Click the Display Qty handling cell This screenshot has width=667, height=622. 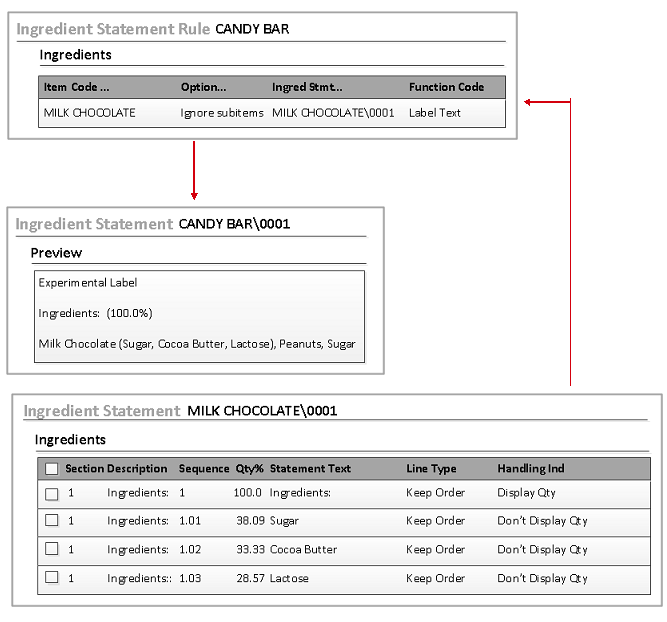click(526, 493)
